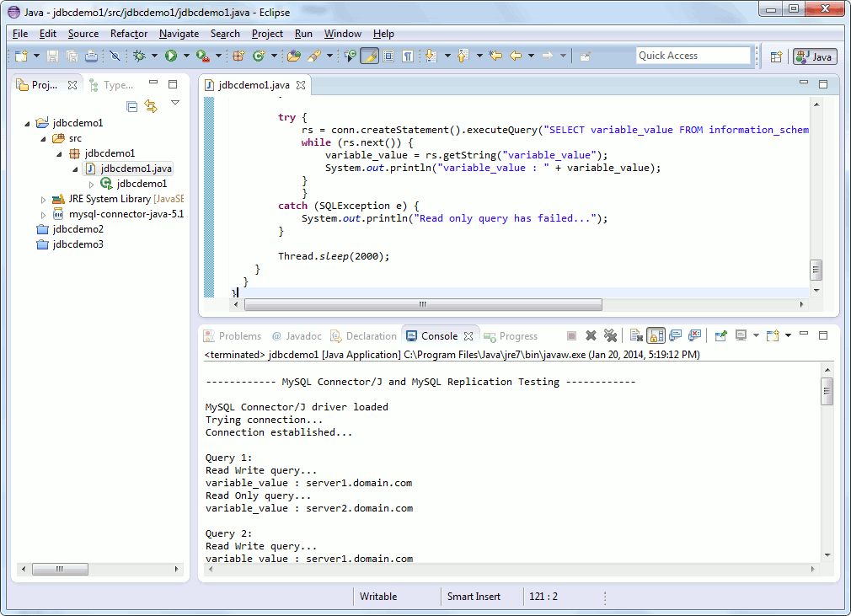Open the Navigate menu
851x616 pixels.
(x=179, y=34)
